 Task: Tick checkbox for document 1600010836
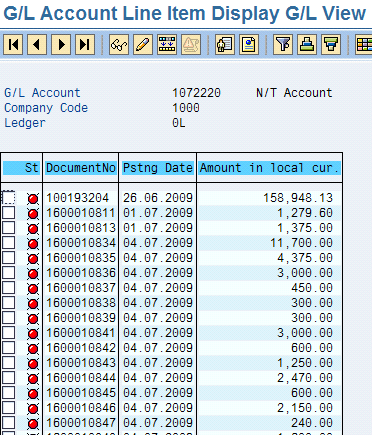tap(9, 272)
